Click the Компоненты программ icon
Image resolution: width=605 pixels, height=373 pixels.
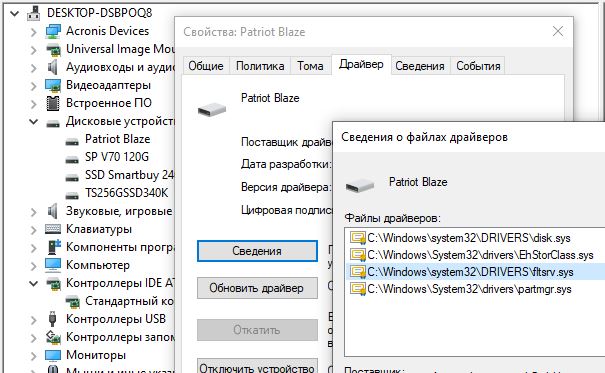tap(53, 247)
